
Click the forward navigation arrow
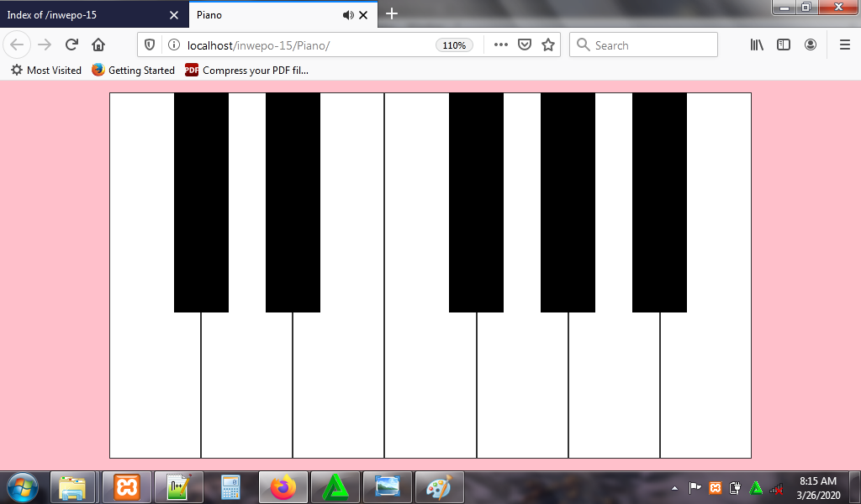45,45
